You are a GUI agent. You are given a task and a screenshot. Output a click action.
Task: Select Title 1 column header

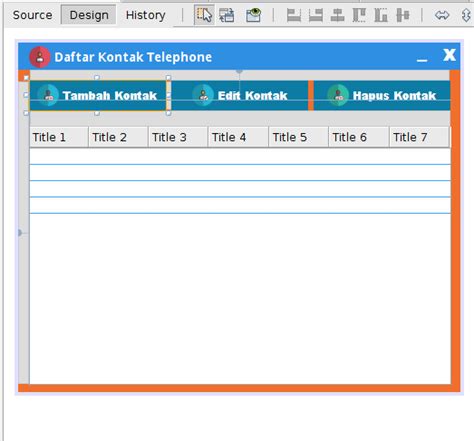tap(59, 137)
